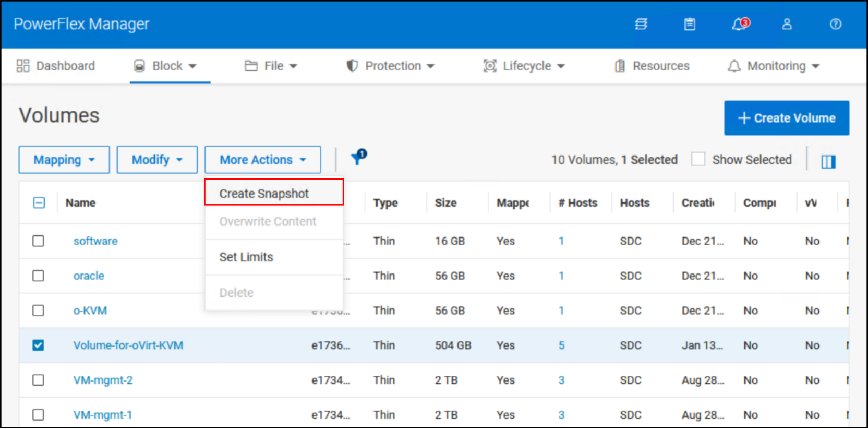Select Overwrite Content menu entry
868x429 pixels.
274,222
